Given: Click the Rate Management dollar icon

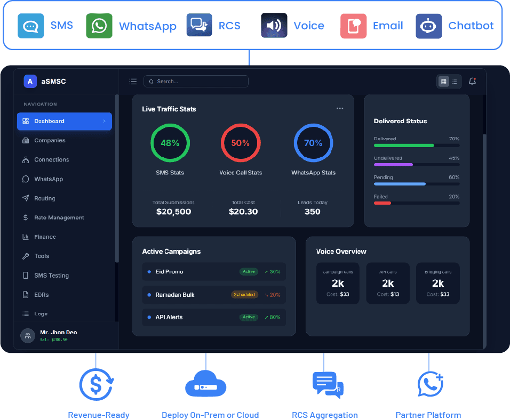Looking at the screenshot, I should [x=26, y=217].
